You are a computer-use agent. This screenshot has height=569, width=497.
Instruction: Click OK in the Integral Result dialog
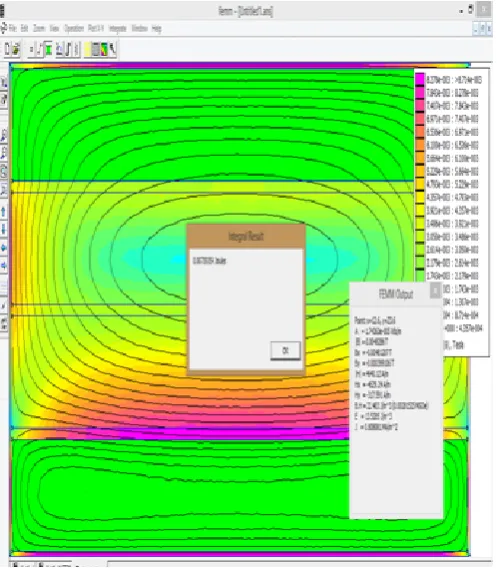click(x=286, y=350)
